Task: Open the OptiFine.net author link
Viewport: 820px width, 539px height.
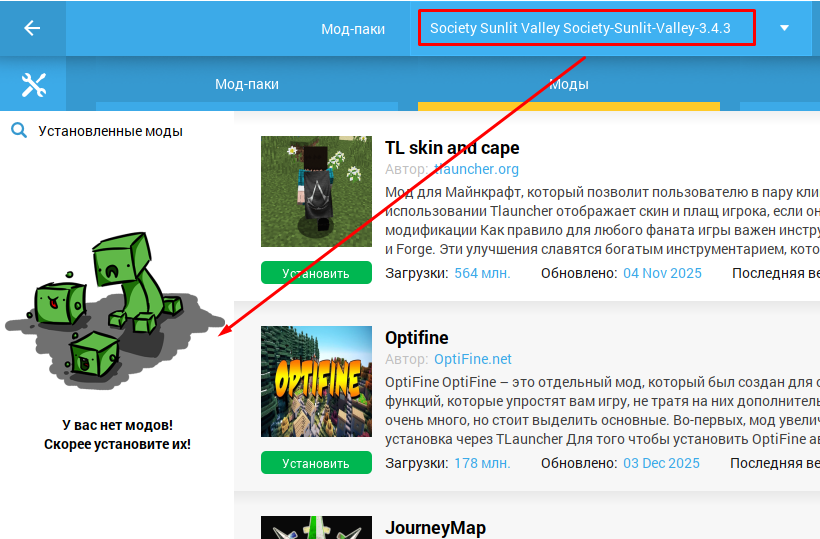Action: [473, 359]
